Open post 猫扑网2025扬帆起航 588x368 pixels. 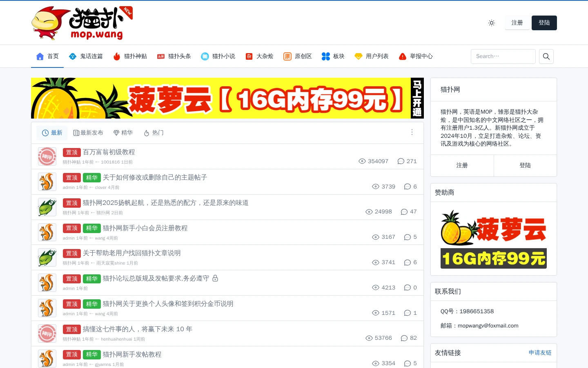tap(166, 203)
